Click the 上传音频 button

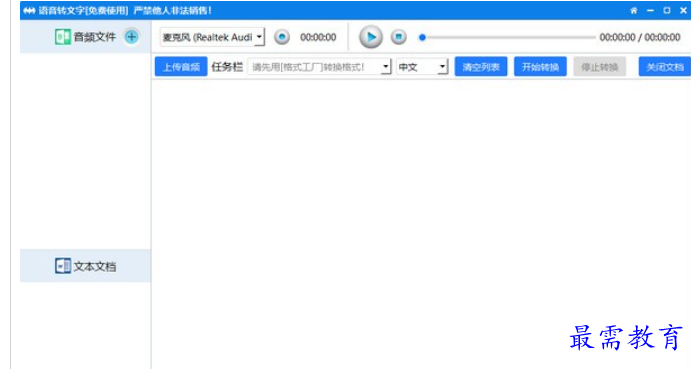[x=181, y=67]
